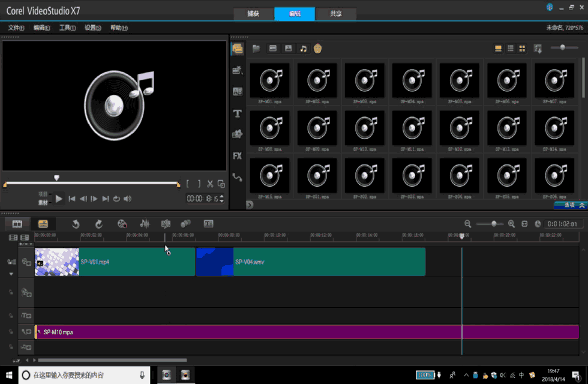Switch library to thumbnail view
Screen dimensions: 588x384
click(522, 49)
